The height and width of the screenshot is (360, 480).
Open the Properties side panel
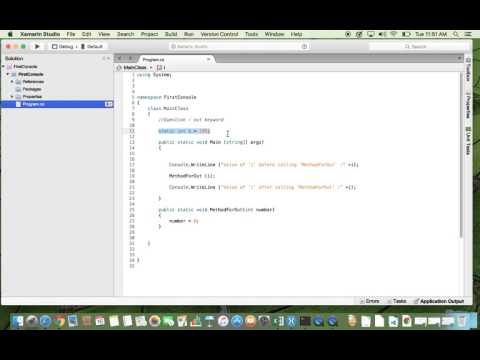coord(468,105)
